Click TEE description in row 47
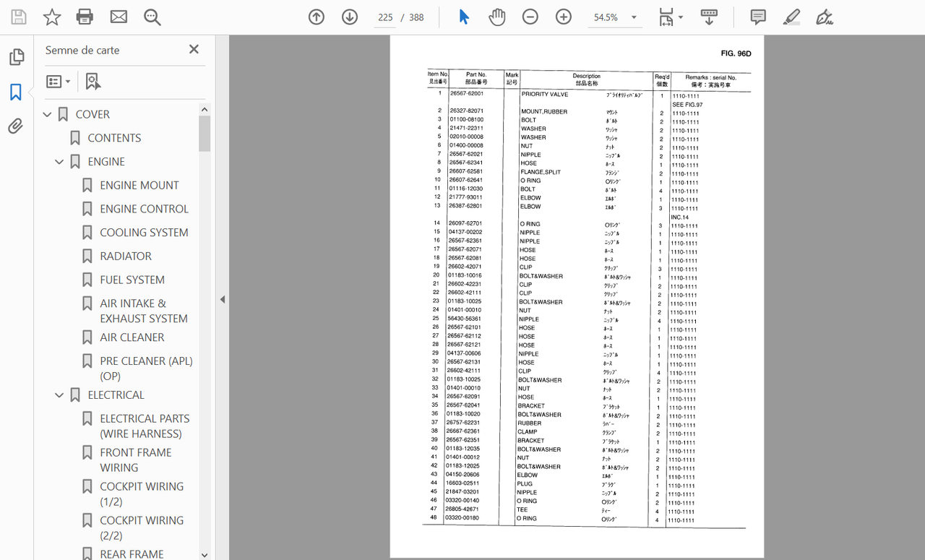Viewport: 925px width, 560px height. pos(522,510)
